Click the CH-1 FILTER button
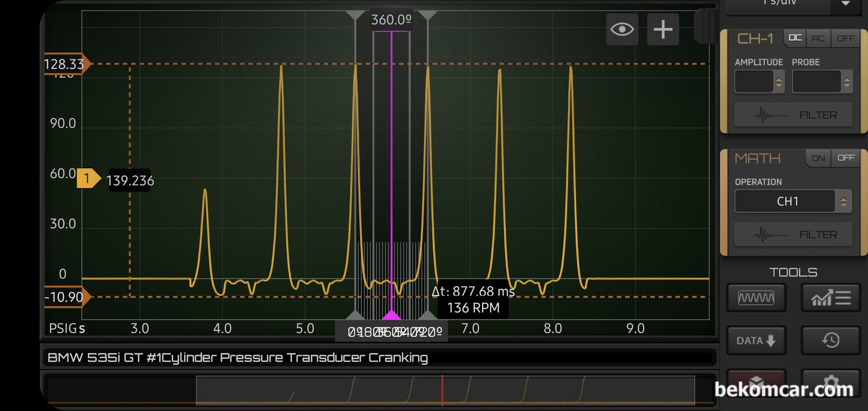 [x=794, y=116]
